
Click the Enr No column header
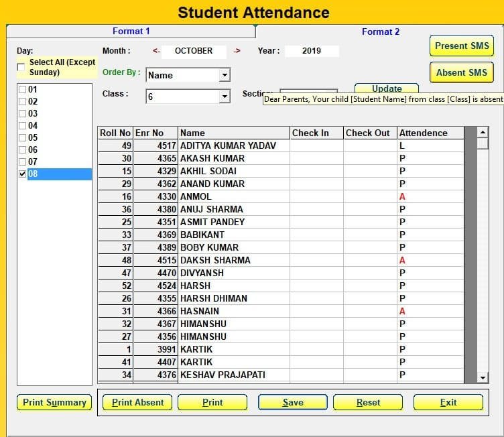pos(155,133)
